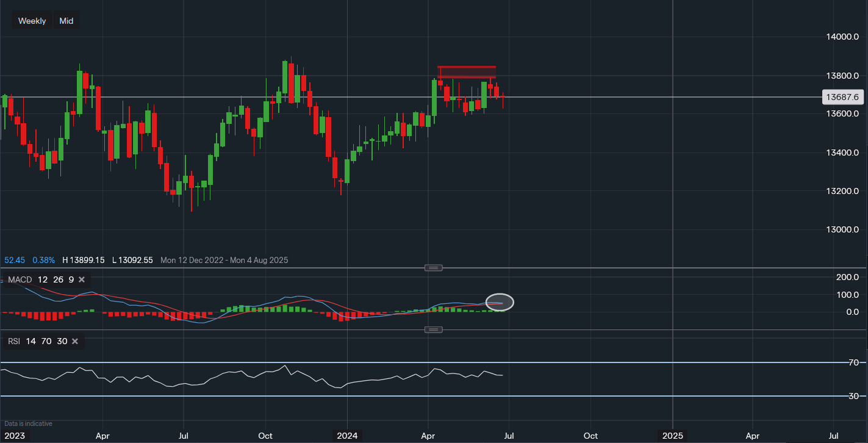The image size is (868, 443).
Task: Click the divider handle between MACD and RSI panes
Action: pos(434,330)
